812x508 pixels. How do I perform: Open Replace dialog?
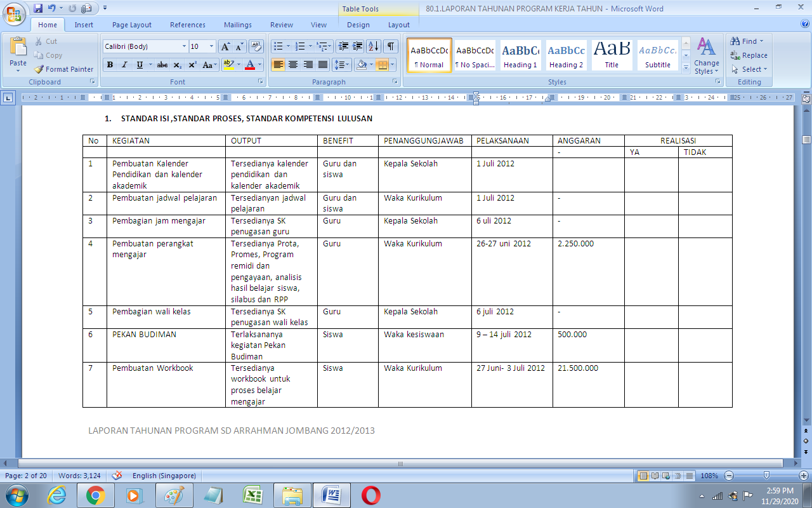749,55
